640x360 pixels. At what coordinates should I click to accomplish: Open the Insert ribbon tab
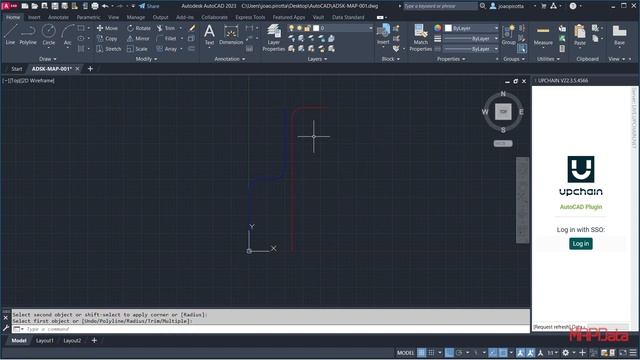[x=34, y=17]
